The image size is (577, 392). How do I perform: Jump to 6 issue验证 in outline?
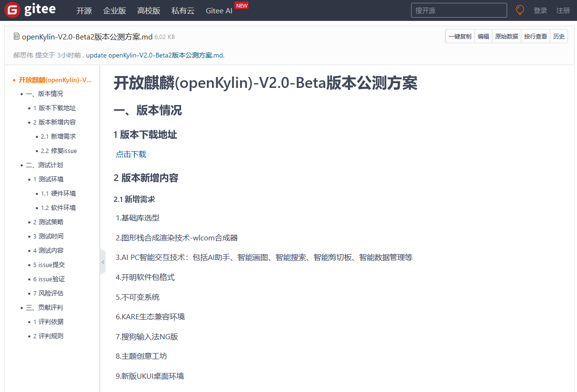tap(49, 279)
